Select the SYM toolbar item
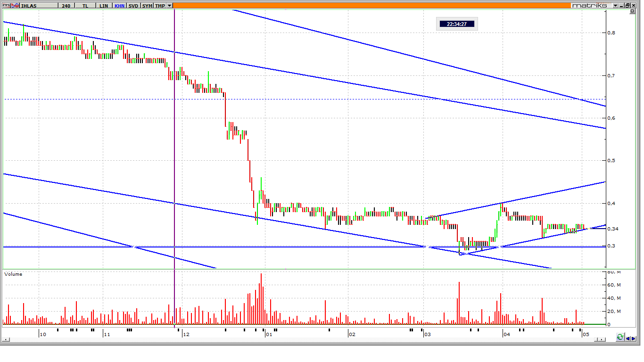 (147, 6)
